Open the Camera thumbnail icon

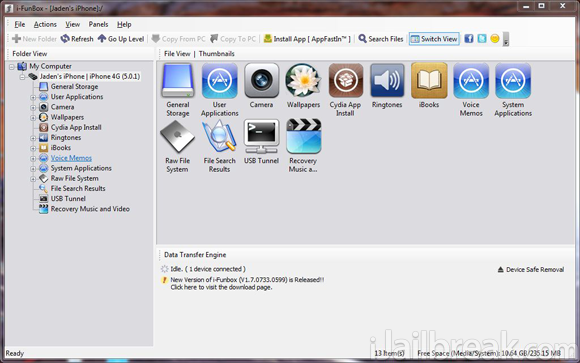tap(262, 81)
